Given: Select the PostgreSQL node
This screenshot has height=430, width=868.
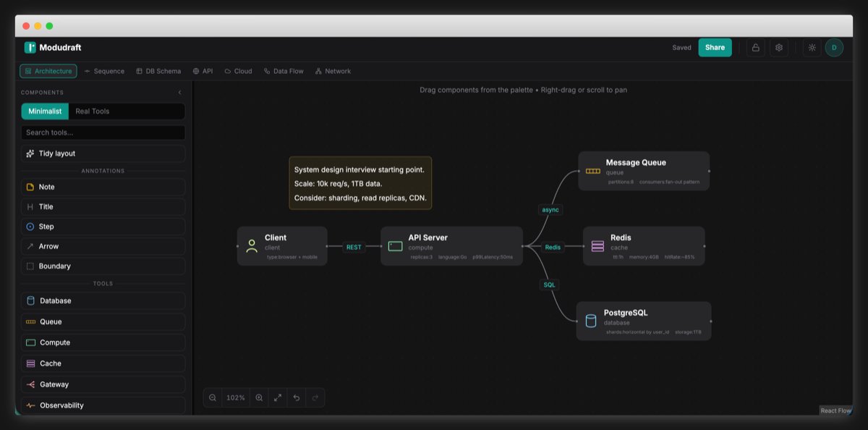Looking at the screenshot, I should coord(644,321).
